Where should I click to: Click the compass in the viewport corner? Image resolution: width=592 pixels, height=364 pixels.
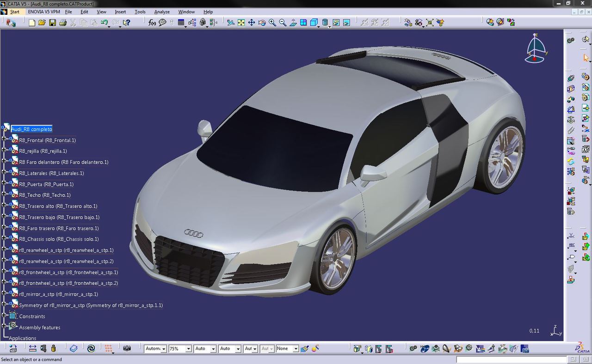(536, 48)
